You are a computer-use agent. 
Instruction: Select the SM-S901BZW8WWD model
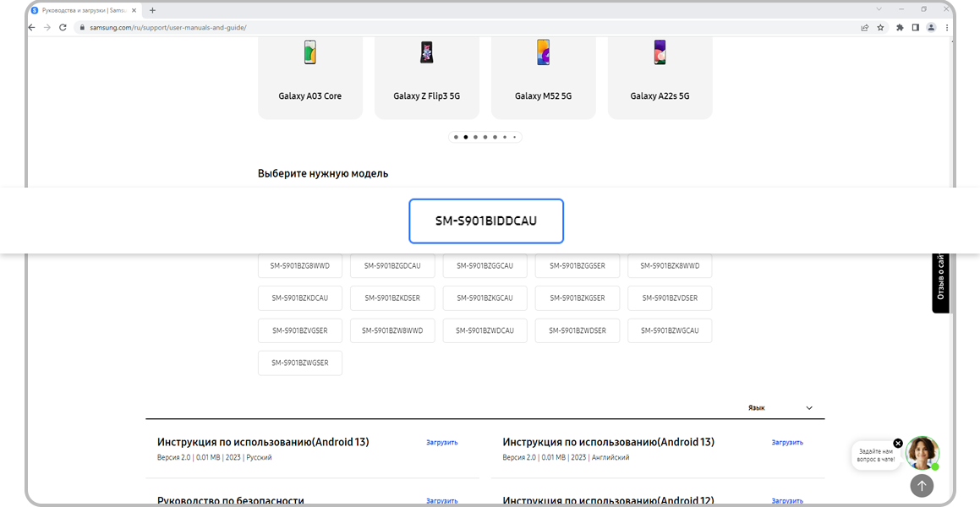tap(392, 330)
